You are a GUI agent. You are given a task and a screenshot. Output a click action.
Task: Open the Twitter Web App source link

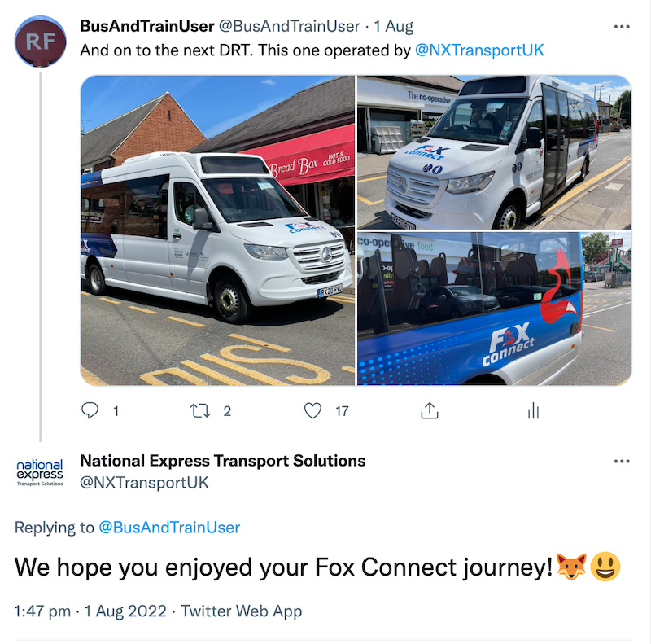point(242,611)
